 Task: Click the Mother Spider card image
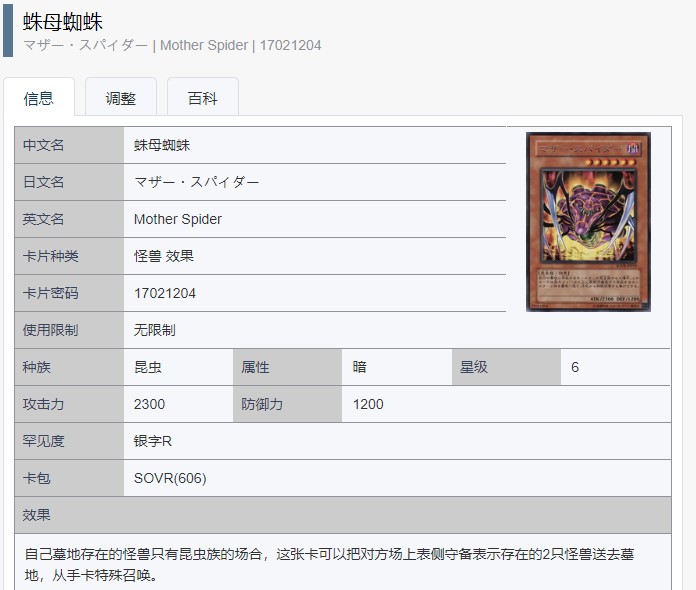pyautogui.click(x=588, y=222)
